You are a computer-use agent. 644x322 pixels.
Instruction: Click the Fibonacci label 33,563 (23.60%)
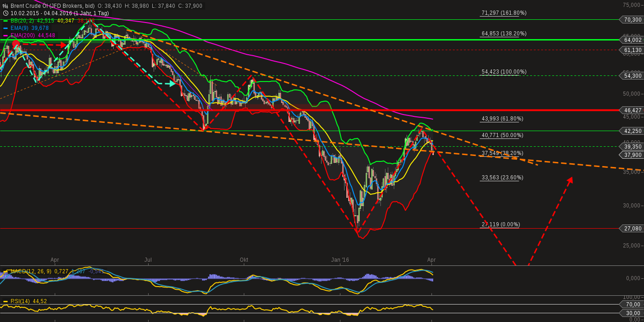[502, 178]
